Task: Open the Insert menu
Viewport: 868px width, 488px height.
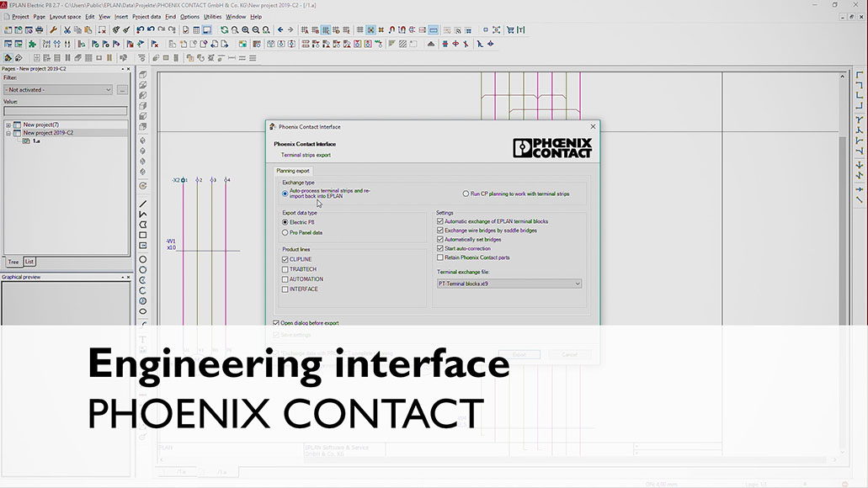Action: point(121,17)
